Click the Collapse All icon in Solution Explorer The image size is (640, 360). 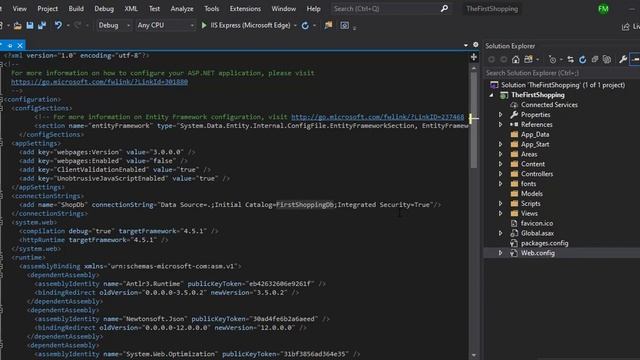tap(595, 60)
